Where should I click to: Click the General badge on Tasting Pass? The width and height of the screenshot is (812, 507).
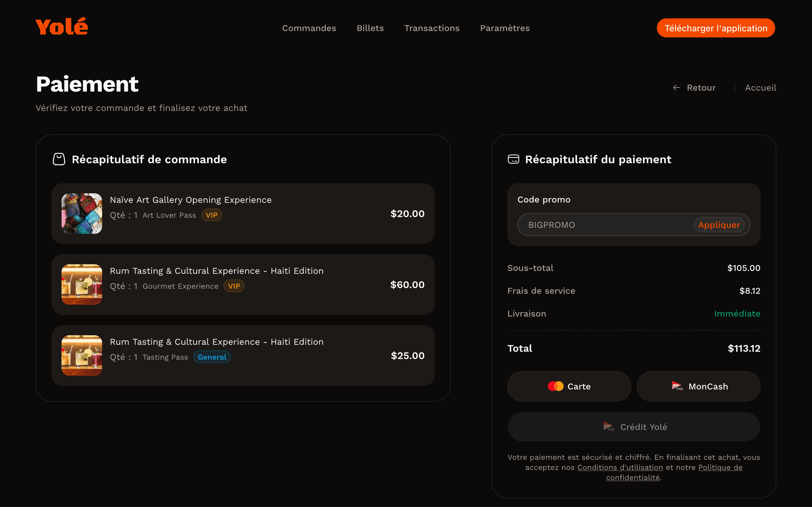212,357
